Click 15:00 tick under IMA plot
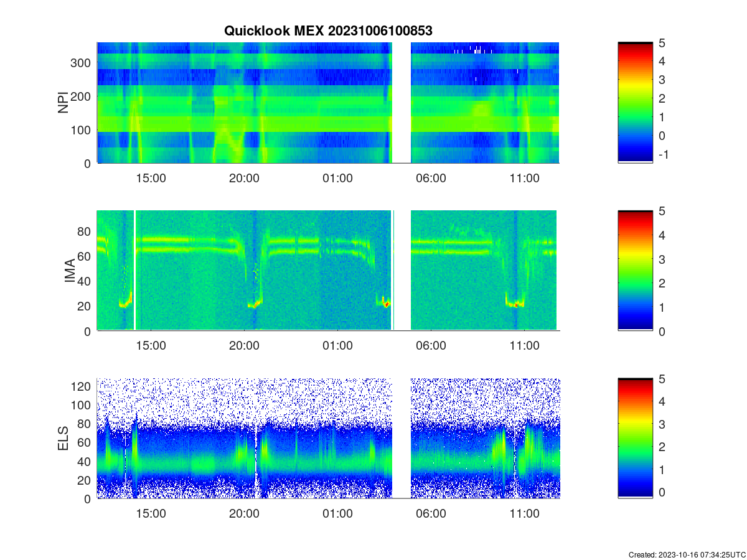The width and height of the screenshot is (747, 560). coord(151,346)
